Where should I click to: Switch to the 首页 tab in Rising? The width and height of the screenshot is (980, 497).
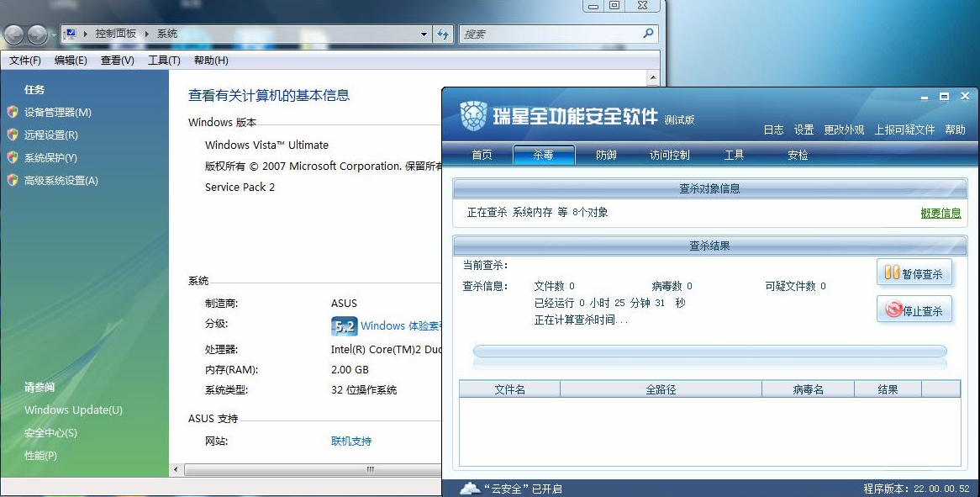click(x=482, y=155)
